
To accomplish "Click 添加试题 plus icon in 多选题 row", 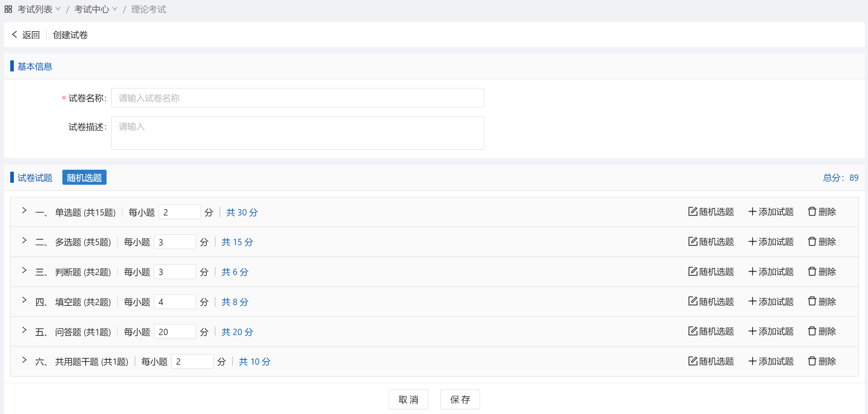I will (752, 242).
